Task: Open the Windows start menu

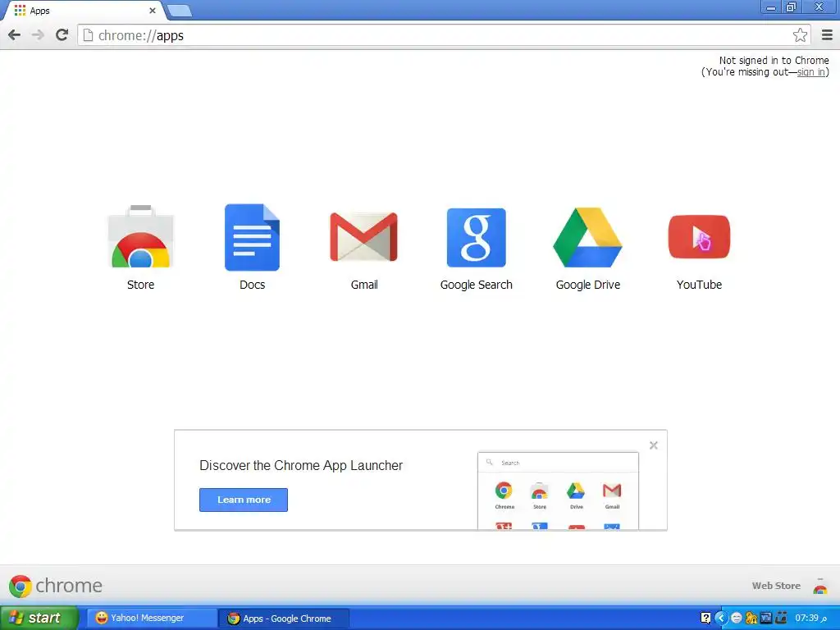Action: pos(39,619)
